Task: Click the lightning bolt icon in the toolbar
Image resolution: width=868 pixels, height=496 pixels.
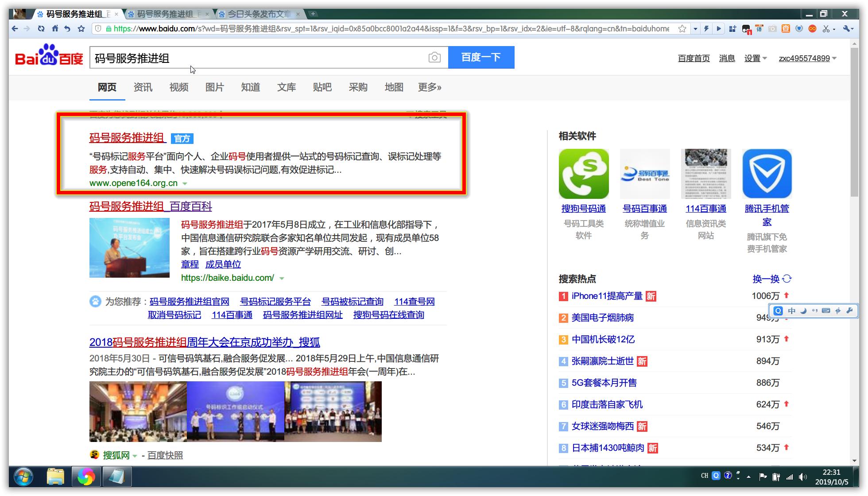Action: (x=706, y=29)
